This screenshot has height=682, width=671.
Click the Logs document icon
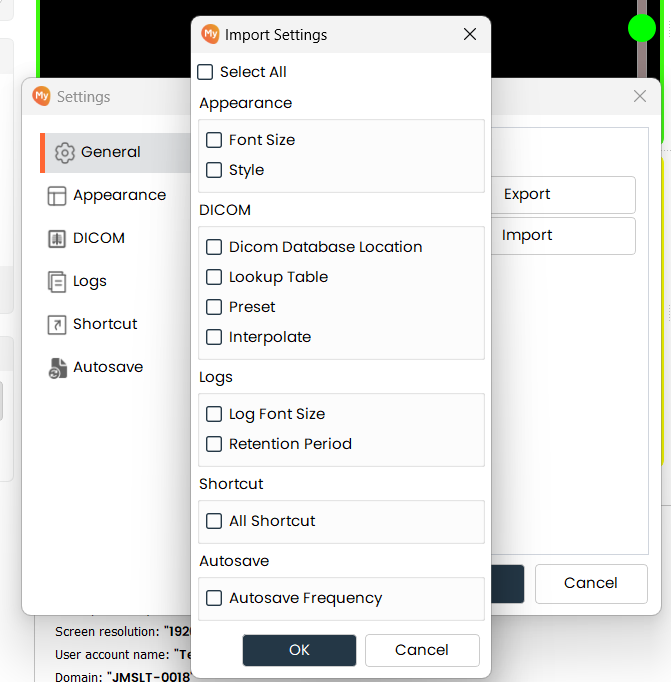[x=57, y=282]
